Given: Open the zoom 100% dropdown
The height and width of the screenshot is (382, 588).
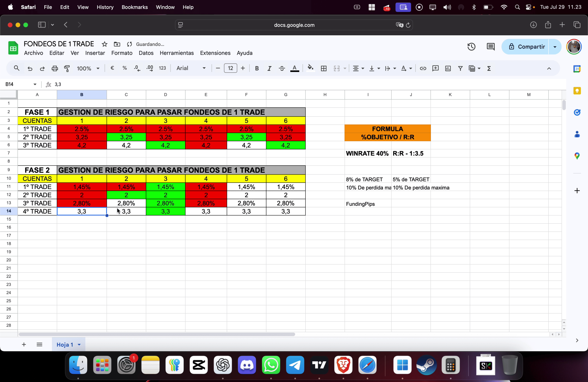Looking at the screenshot, I should tap(88, 68).
